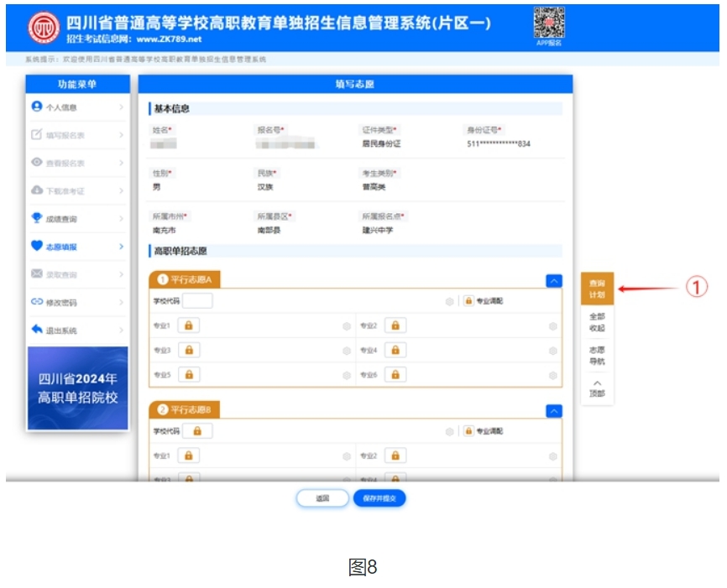Open the 录取查询 menu item

pyautogui.click(x=76, y=274)
